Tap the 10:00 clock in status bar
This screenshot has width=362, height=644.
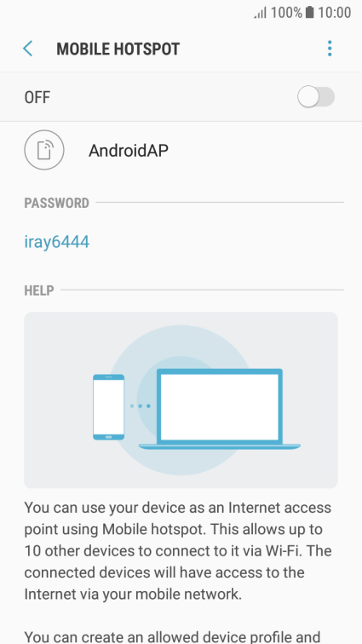click(x=335, y=13)
